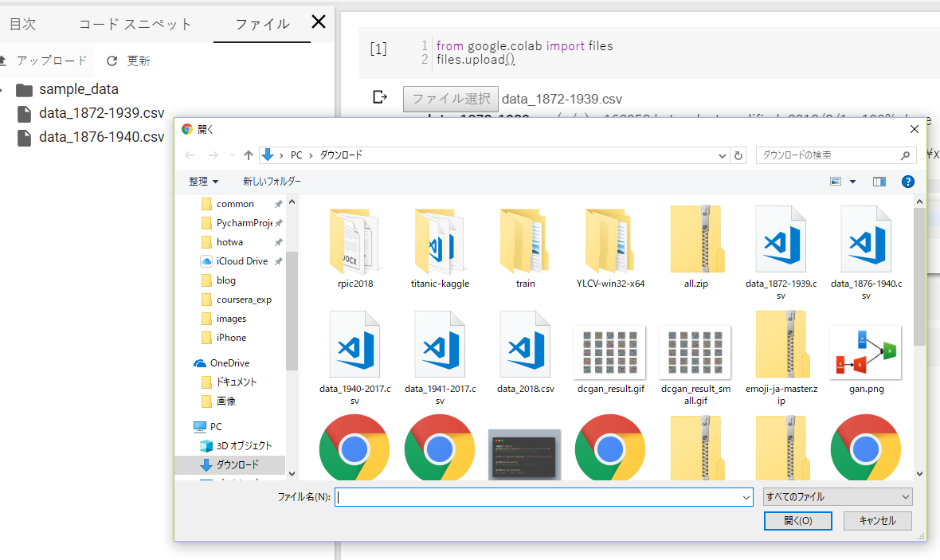Select OneDrive in the navigation tree
This screenshot has height=560, width=940.
click(229, 363)
